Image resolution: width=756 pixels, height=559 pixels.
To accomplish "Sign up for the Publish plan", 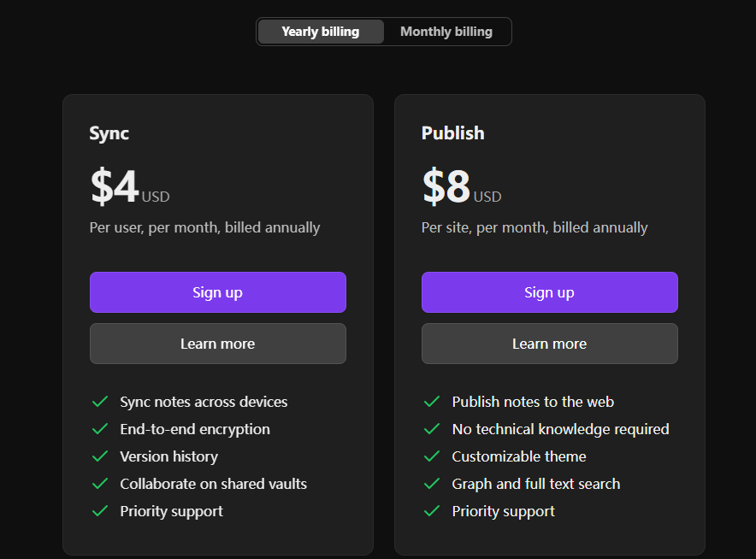I will (x=550, y=292).
